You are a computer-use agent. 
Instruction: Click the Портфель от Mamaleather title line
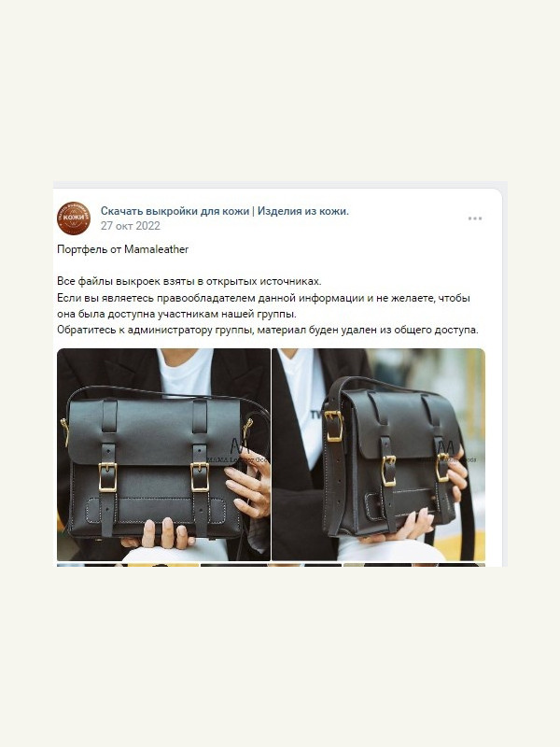pyautogui.click(x=123, y=249)
